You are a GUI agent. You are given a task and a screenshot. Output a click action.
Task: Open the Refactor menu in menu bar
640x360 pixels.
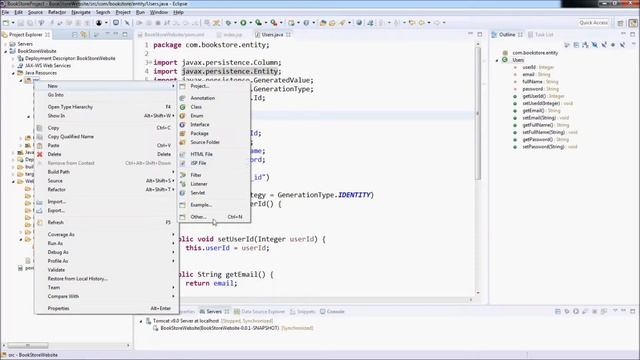pyautogui.click(x=57, y=12)
